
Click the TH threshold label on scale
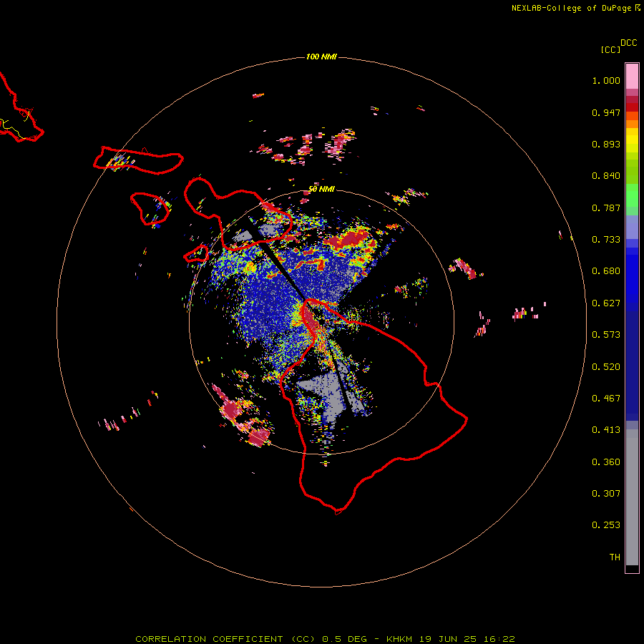point(615,557)
